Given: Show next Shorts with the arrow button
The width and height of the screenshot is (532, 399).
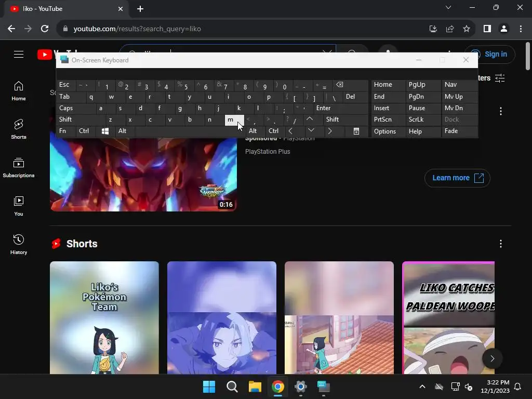Looking at the screenshot, I should click(493, 358).
